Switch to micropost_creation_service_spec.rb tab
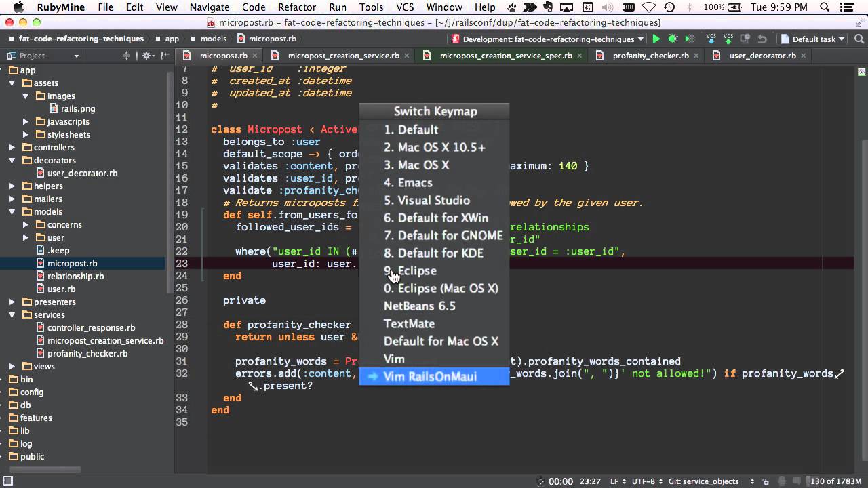This screenshot has height=488, width=868. pos(505,56)
